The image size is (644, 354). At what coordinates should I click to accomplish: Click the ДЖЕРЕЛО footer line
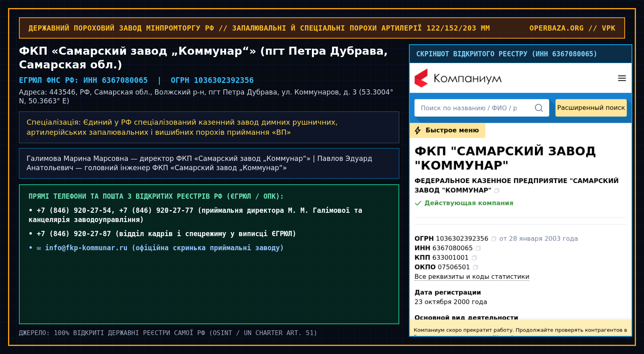tap(168, 333)
